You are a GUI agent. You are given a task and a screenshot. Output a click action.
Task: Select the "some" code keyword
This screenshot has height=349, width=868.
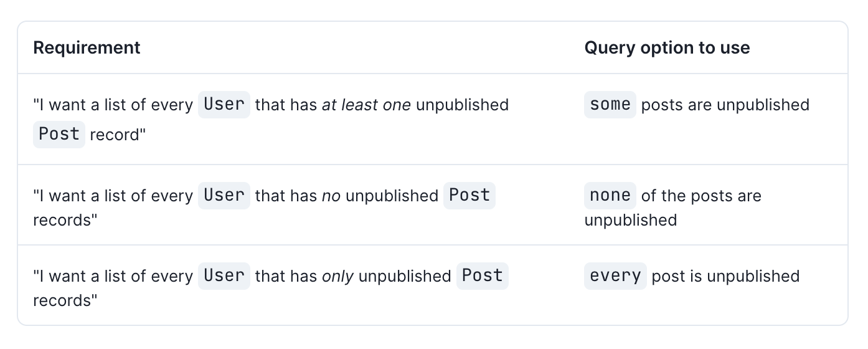[610, 104]
